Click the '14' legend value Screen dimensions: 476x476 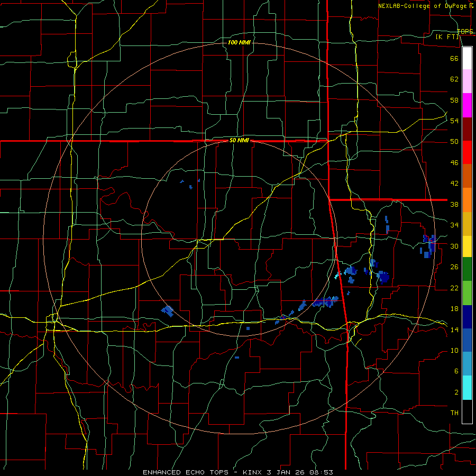coord(454,329)
